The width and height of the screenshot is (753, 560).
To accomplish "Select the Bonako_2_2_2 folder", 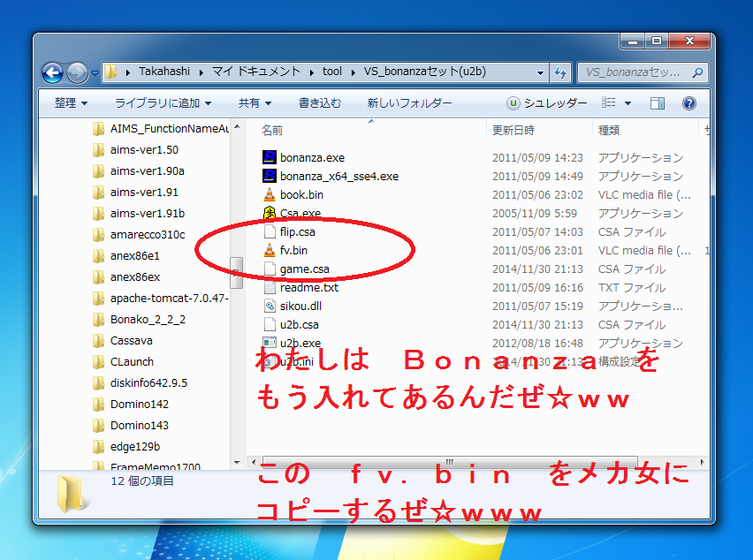I will (x=148, y=319).
